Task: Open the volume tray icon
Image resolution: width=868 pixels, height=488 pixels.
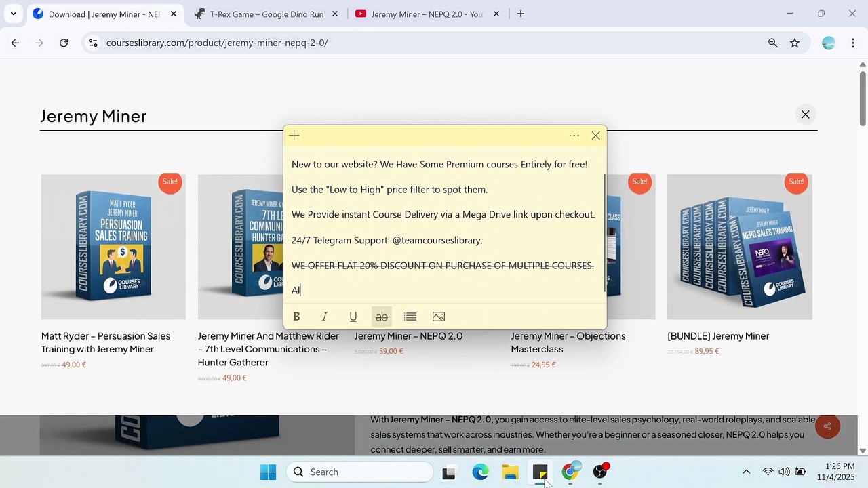Action: coord(784,472)
